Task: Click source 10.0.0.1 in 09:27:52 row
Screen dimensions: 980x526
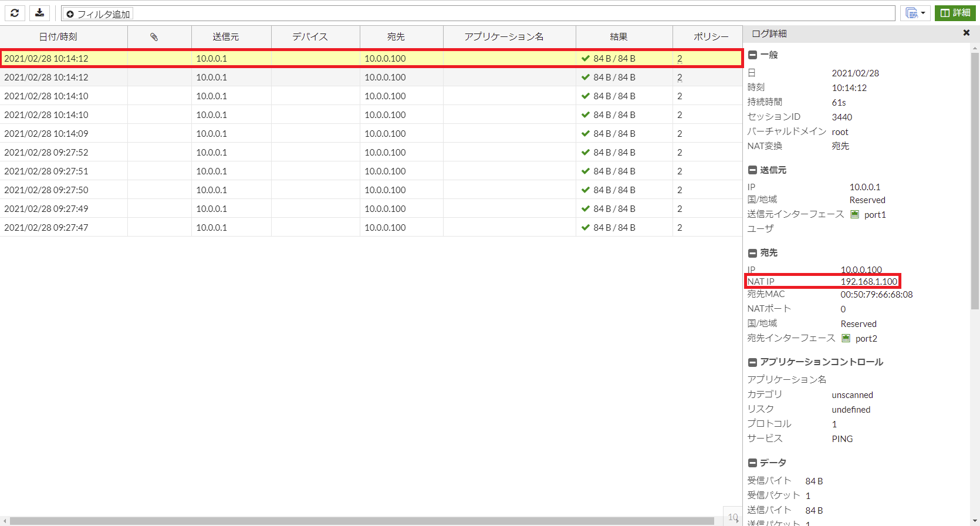Action: click(x=211, y=152)
